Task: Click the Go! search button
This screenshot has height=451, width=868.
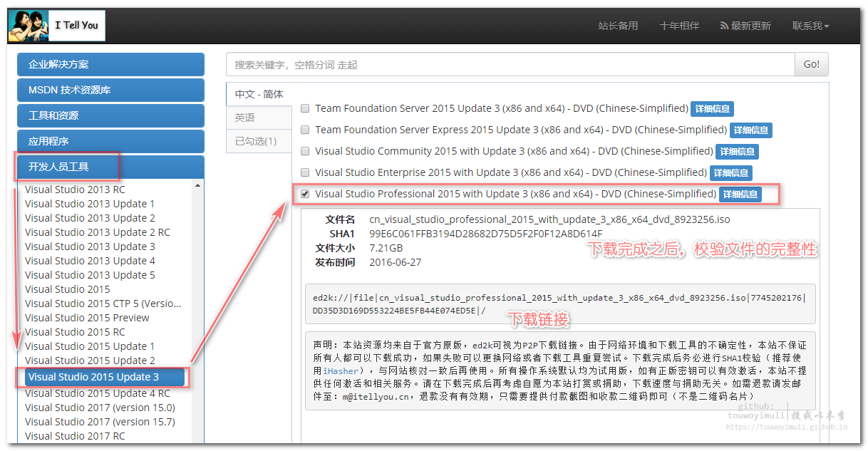Action: point(812,64)
